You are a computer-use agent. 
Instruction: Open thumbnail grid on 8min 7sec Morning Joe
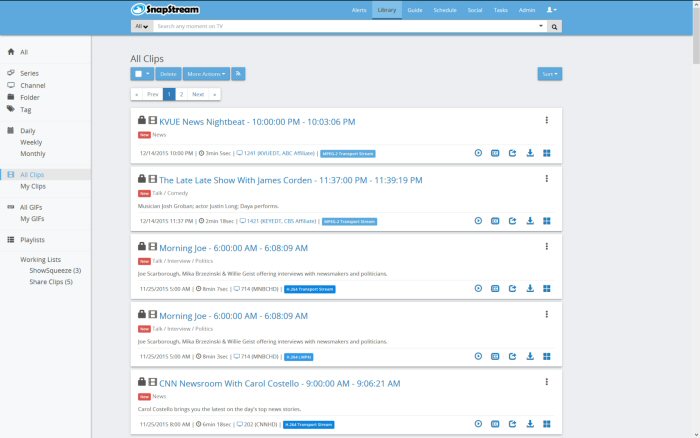(x=547, y=288)
